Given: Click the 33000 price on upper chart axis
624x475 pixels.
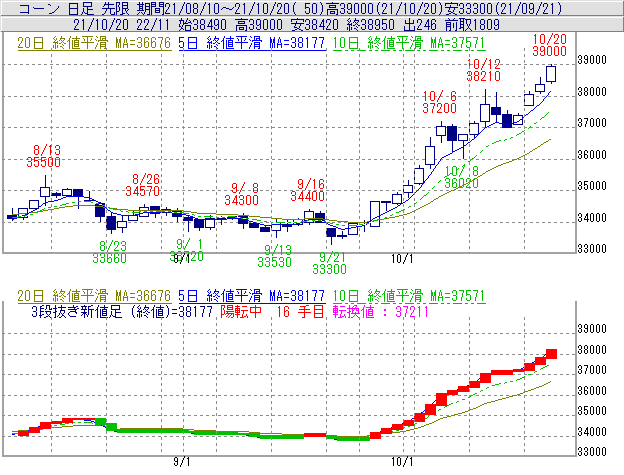Looking at the screenshot, I should click(x=592, y=249).
